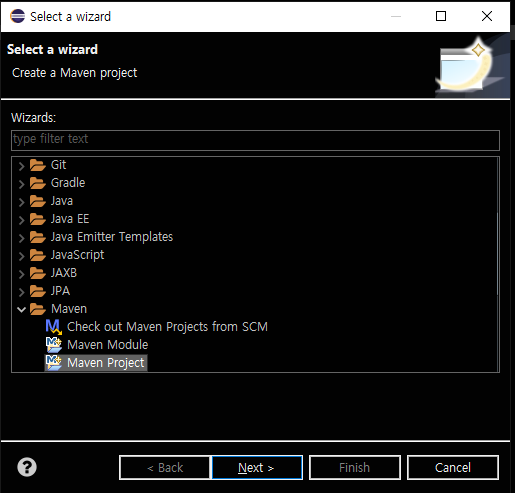Select the Git tree label
515x493 pixels.
58,165
